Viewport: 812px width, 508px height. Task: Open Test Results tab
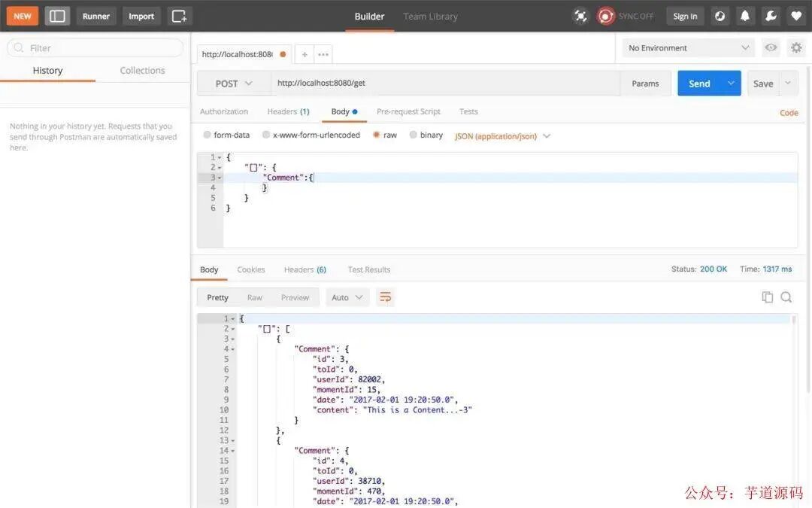pyautogui.click(x=368, y=269)
